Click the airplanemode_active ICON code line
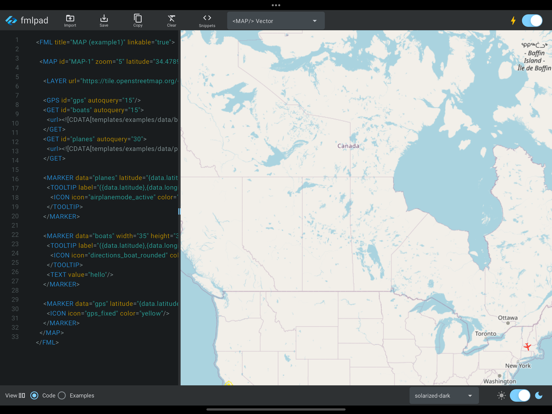552x414 pixels. pos(114,197)
